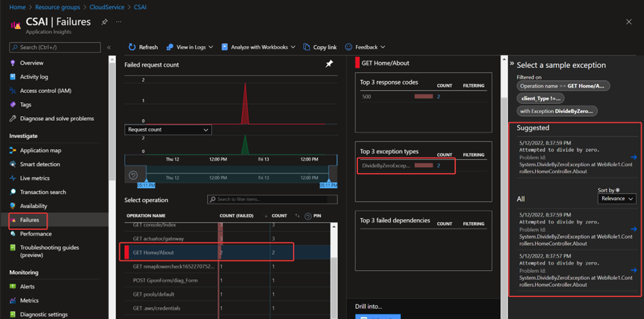The height and width of the screenshot is (319, 644).
Task: Click the Diagnostic settings icon
Action: click(13, 314)
